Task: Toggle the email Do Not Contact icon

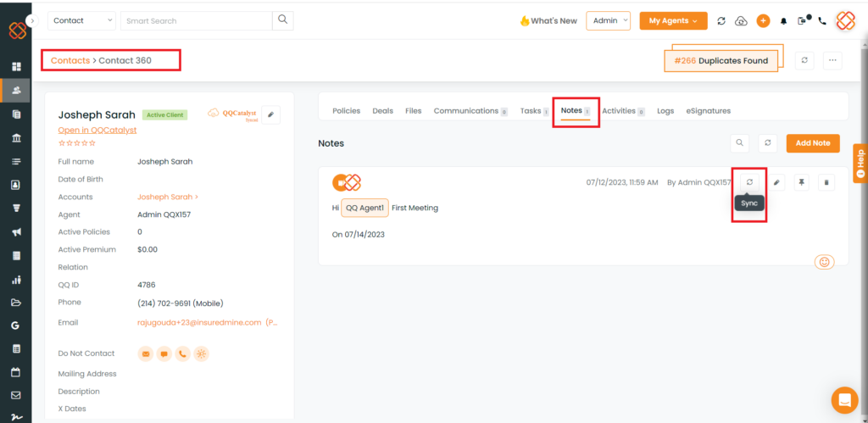Action: point(145,354)
